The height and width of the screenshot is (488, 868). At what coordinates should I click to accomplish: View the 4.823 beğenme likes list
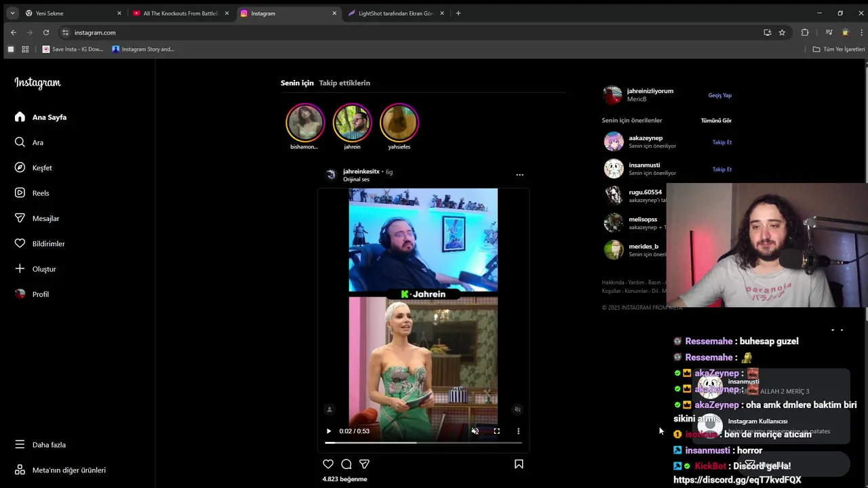[x=344, y=479]
